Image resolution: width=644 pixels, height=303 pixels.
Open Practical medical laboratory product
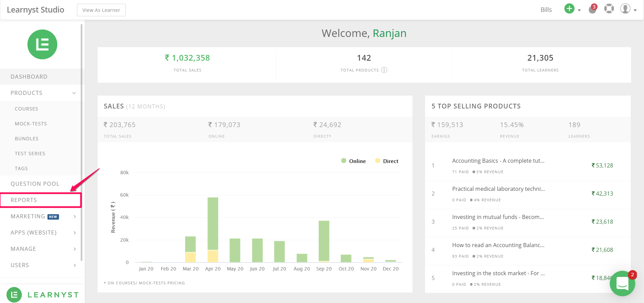point(499,189)
